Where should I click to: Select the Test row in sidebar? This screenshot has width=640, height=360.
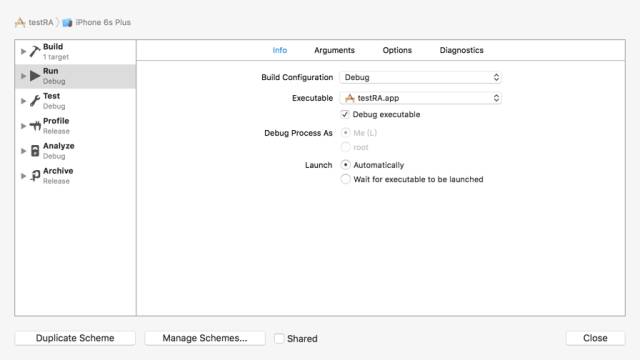(x=76, y=101)
